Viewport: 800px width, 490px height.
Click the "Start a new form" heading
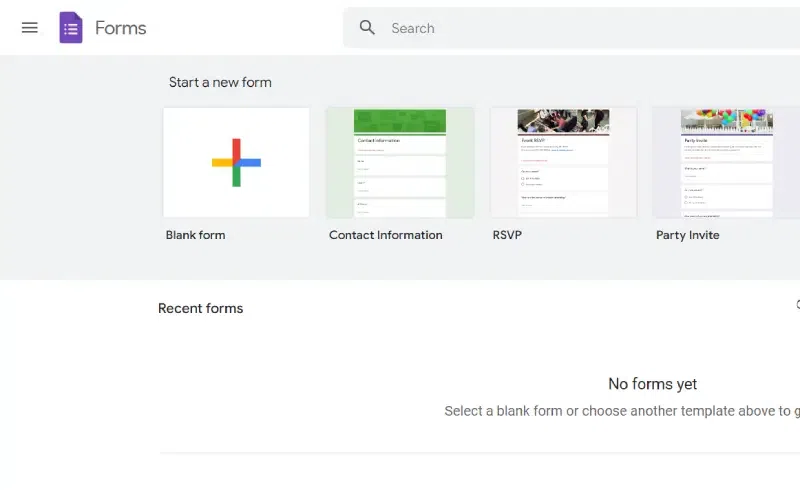click(x=220, y=82)
